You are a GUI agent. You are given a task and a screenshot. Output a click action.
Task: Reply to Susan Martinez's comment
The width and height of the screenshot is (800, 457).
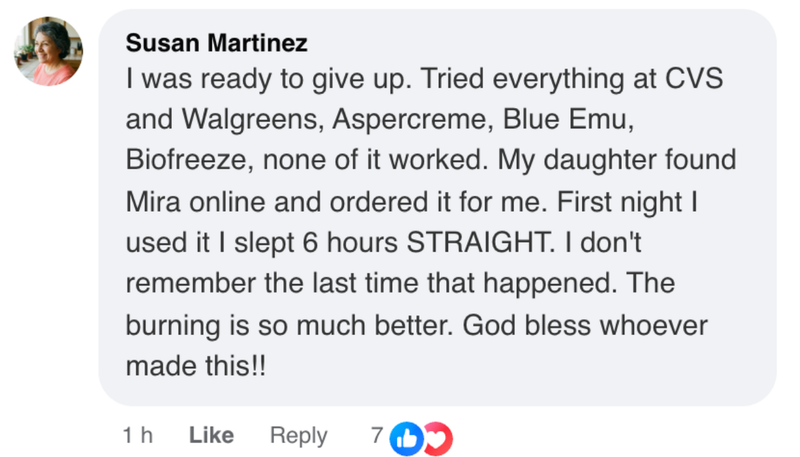[x=298, y=435]
